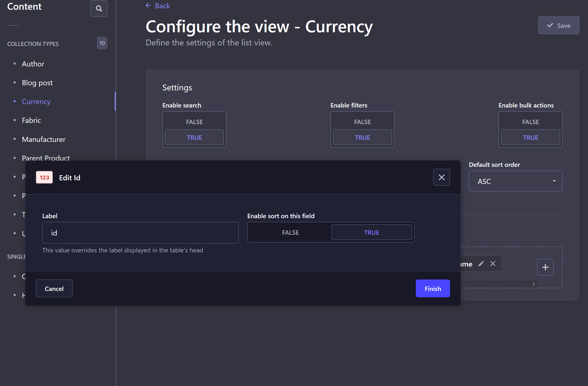Edit the name field using the pencil icon
588x386 pixels.
coord(481,264)
